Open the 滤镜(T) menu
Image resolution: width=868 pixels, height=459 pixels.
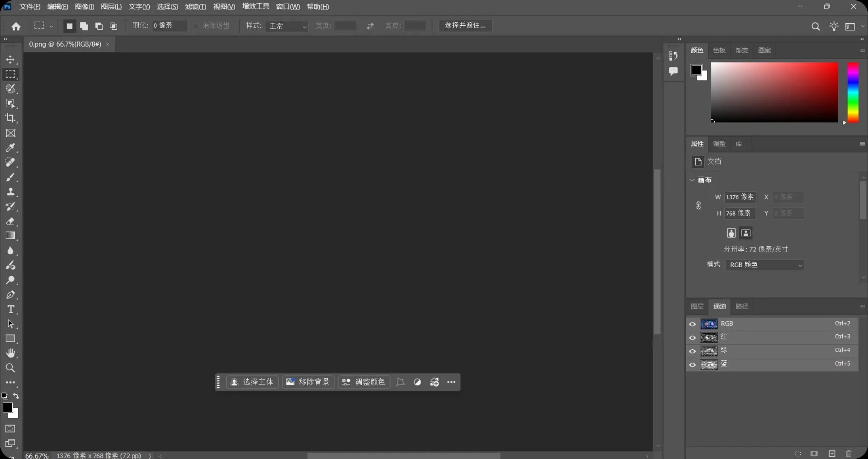pyautogui.click(x=195, y=7)
